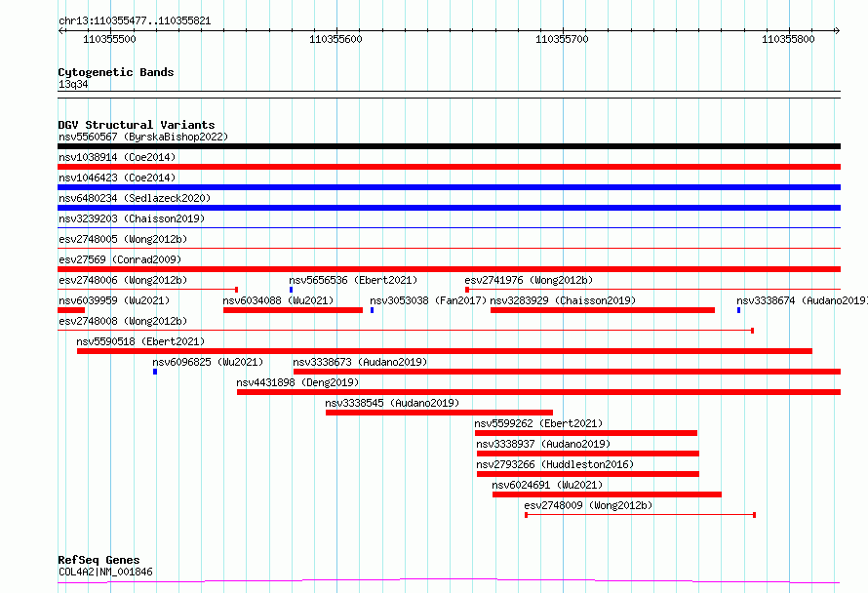The height and width of the screenshot is (593, 868).
Task: Click the nsv1046423 (Coe2014) label
Action: [x=117, y=178]
